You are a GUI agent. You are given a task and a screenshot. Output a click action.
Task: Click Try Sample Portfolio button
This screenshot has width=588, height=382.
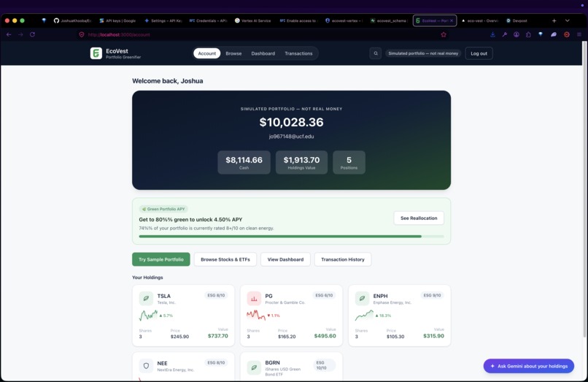[161, 259]
